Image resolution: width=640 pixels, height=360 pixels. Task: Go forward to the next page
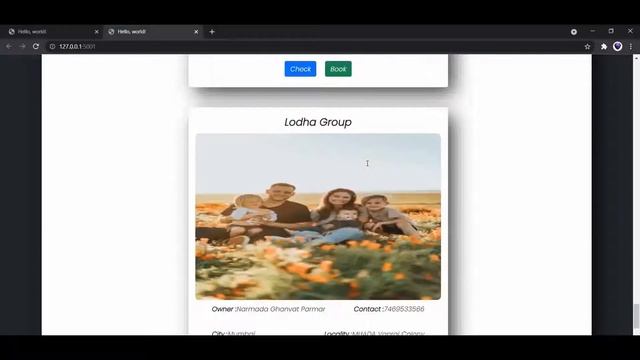coord(22,47)
